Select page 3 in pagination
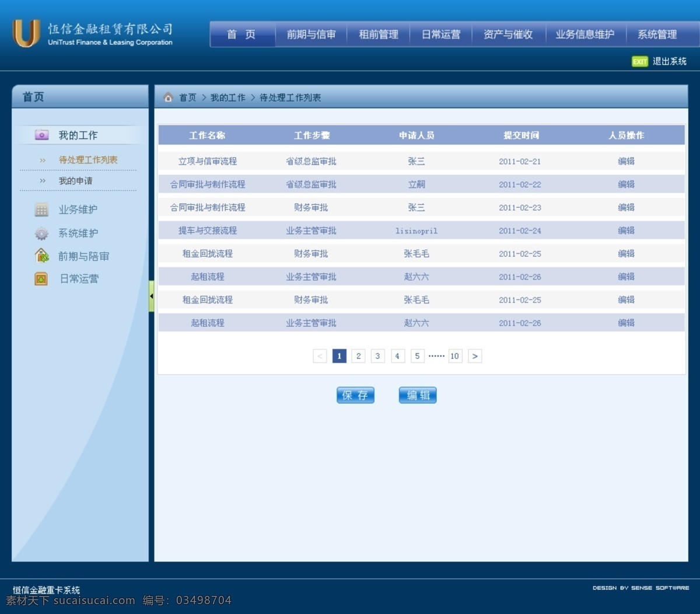 click(x=378, y=356)
